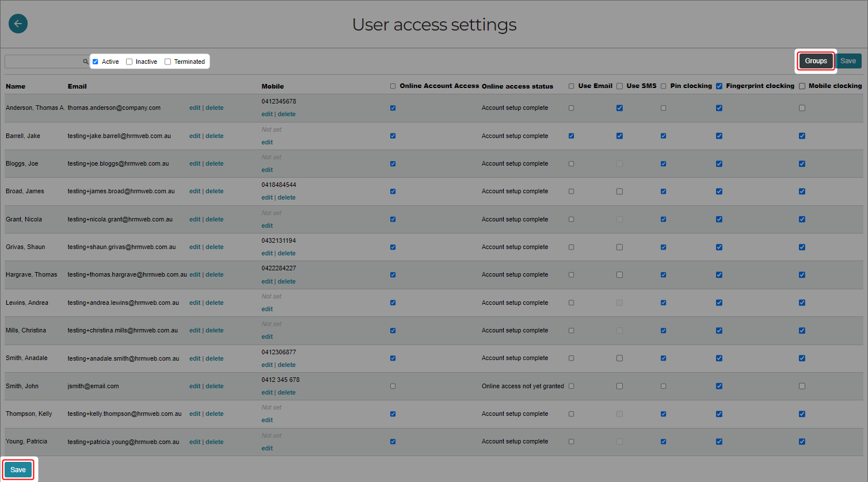Delete email for Bloggs, Joe
The image size is (868, 482).
click(x=214, y=164)
